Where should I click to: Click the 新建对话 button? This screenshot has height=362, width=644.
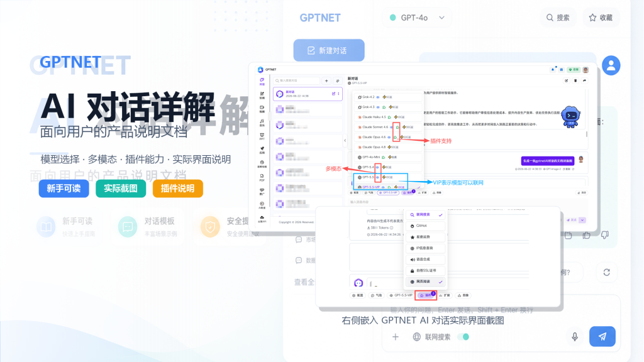click(329, 50)
